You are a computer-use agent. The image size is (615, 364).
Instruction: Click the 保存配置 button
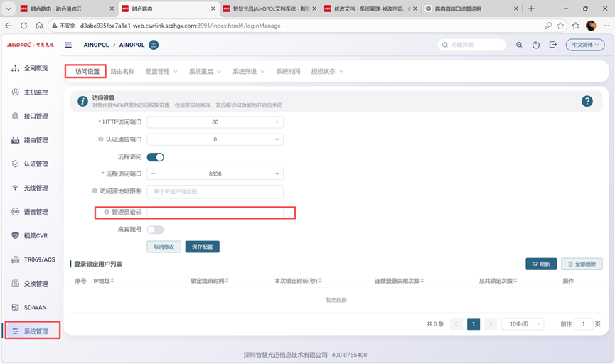203,247
